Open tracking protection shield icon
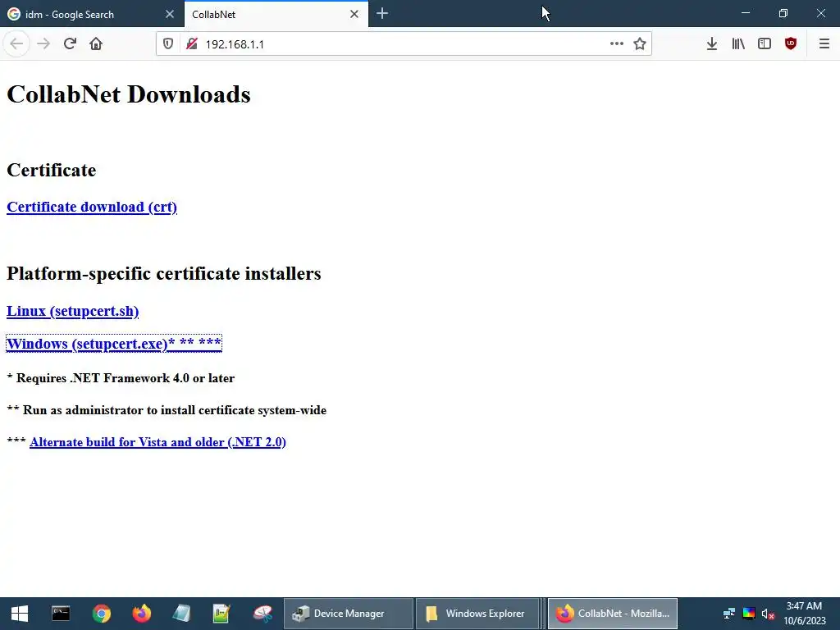This screenshot has height=630, width=840. (x=168, y=44)
